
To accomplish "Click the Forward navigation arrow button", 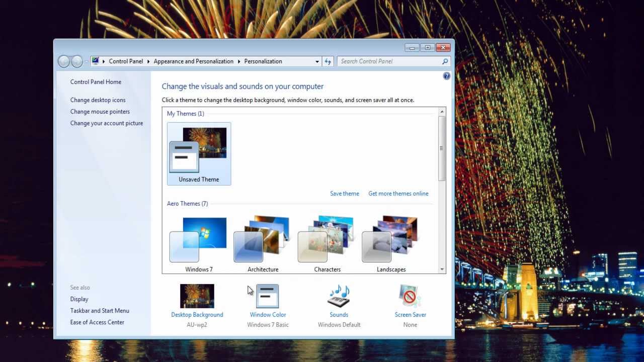I will 77,61.
